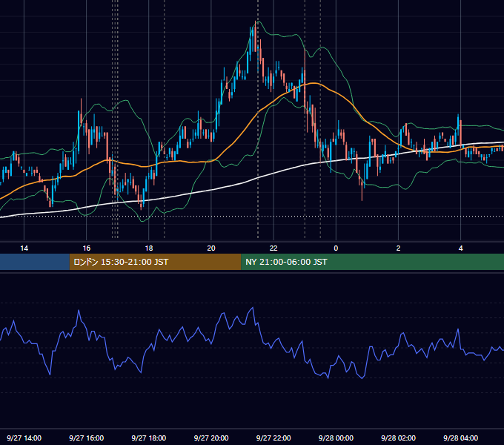The width and height of the screenshot is (504, 445).
Task: Click the NY 21:00-06:00 JST session band
Action: point(373,262)
